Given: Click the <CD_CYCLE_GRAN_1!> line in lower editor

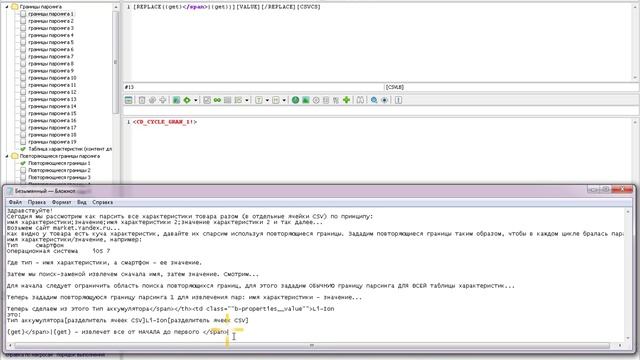Looking at the screenshot, I should click(x=165, y=122).
